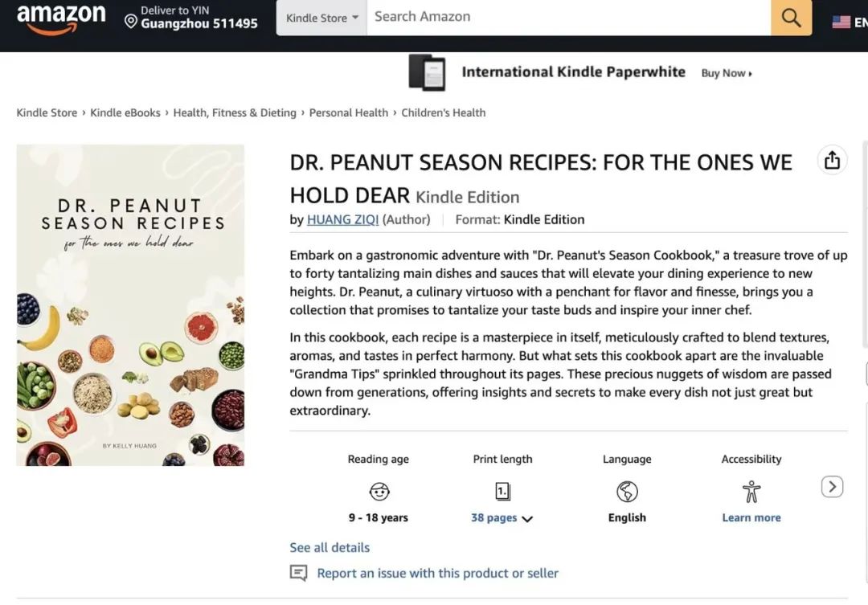Click the share icon beside the title

click(832, 161)
